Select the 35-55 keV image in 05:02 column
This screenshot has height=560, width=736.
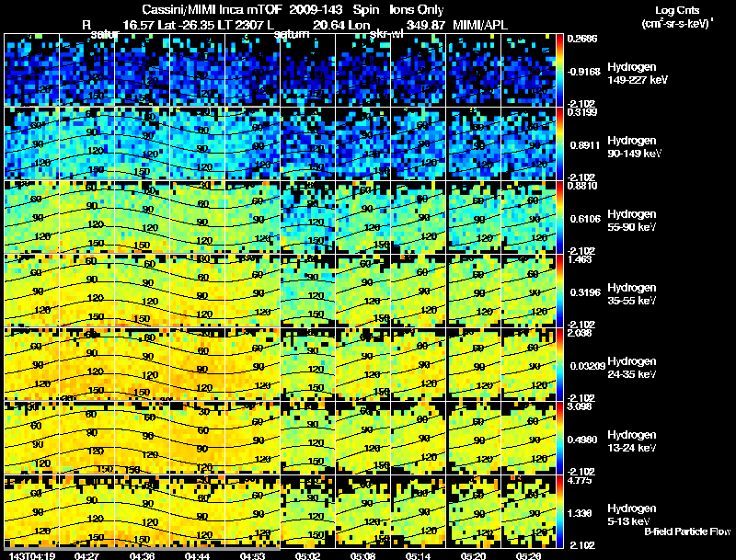pos(307,291)
